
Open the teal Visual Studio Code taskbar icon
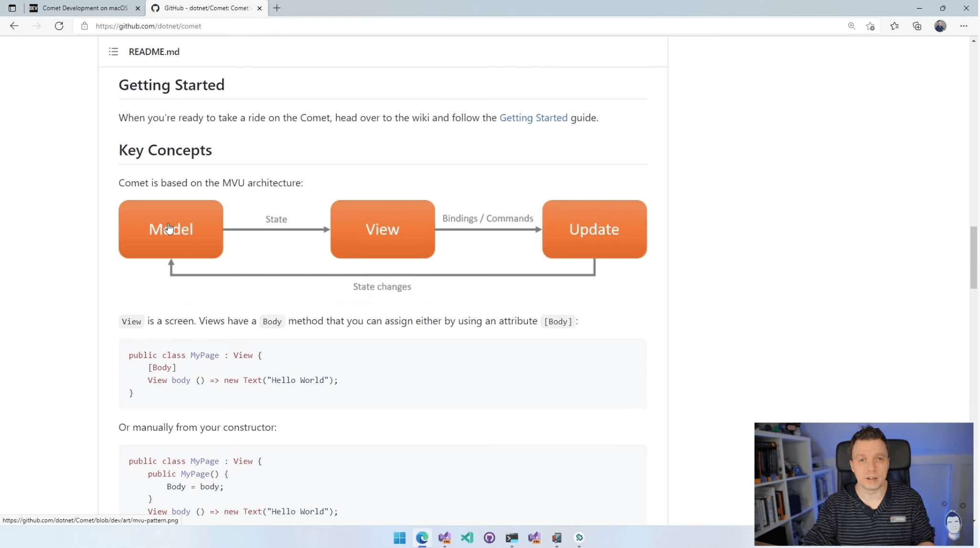click(x=467, y=538)
